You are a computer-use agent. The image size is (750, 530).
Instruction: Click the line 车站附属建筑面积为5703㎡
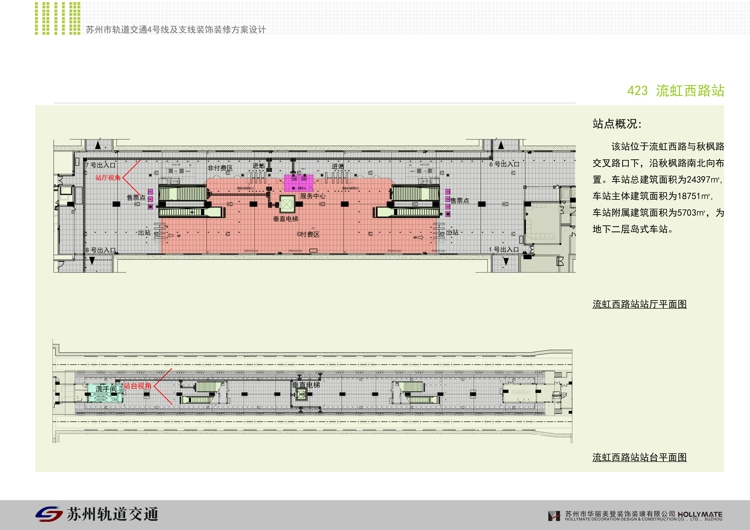(x=658, y=212)
